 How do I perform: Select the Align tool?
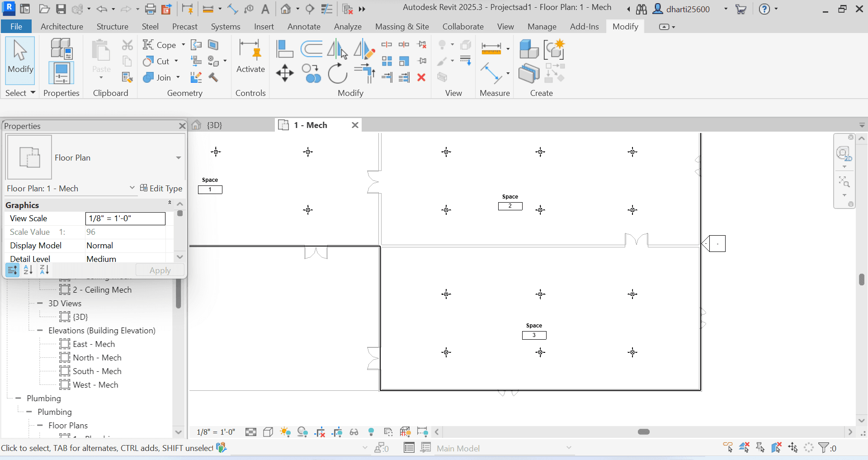click(x=285, y=49)
